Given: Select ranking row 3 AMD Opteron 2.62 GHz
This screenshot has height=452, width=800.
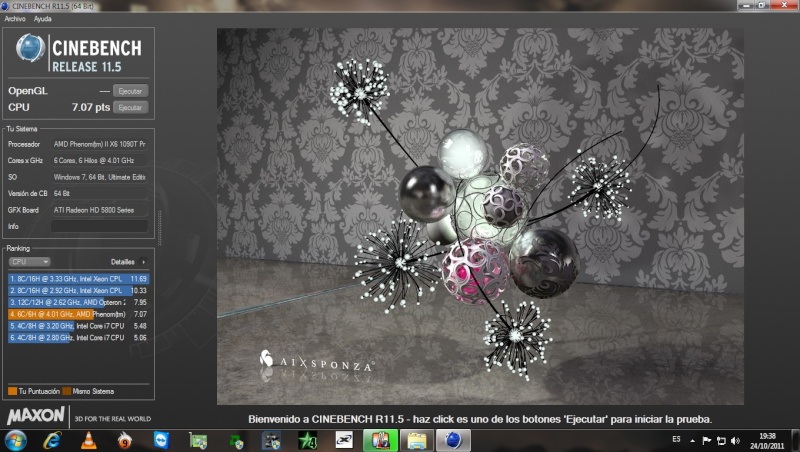Looking at the screenshot, I should coord(79,302).
